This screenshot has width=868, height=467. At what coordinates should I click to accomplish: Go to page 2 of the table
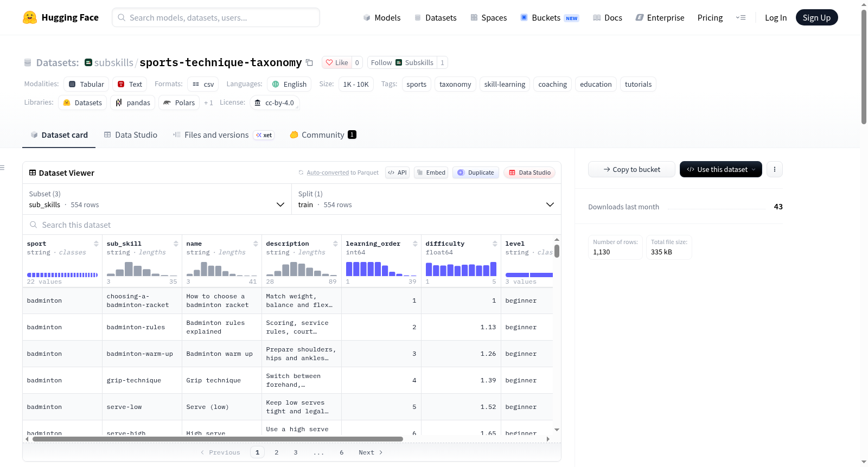pos(277,452)
